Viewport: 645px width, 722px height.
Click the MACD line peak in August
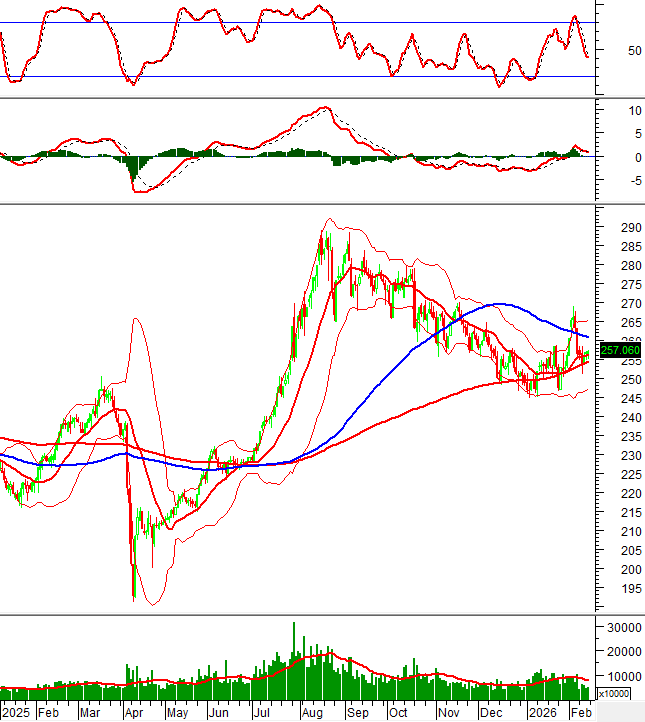tap(323, 108)
